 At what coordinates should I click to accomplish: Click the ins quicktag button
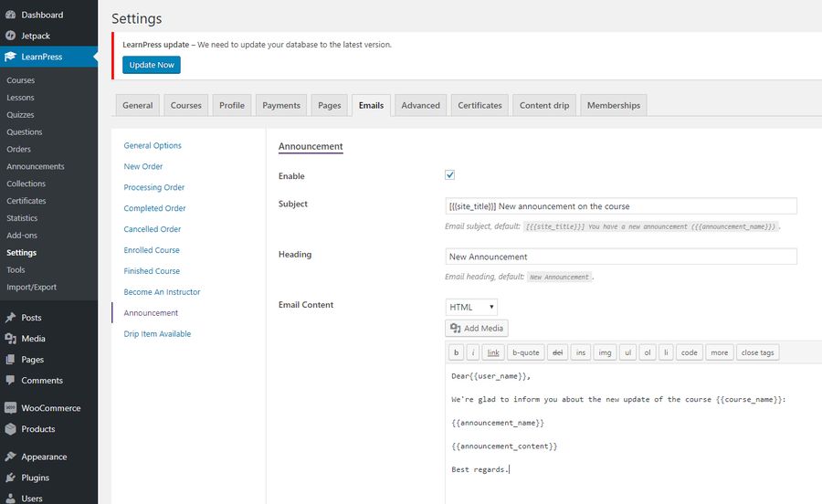[x=581, y=352]
